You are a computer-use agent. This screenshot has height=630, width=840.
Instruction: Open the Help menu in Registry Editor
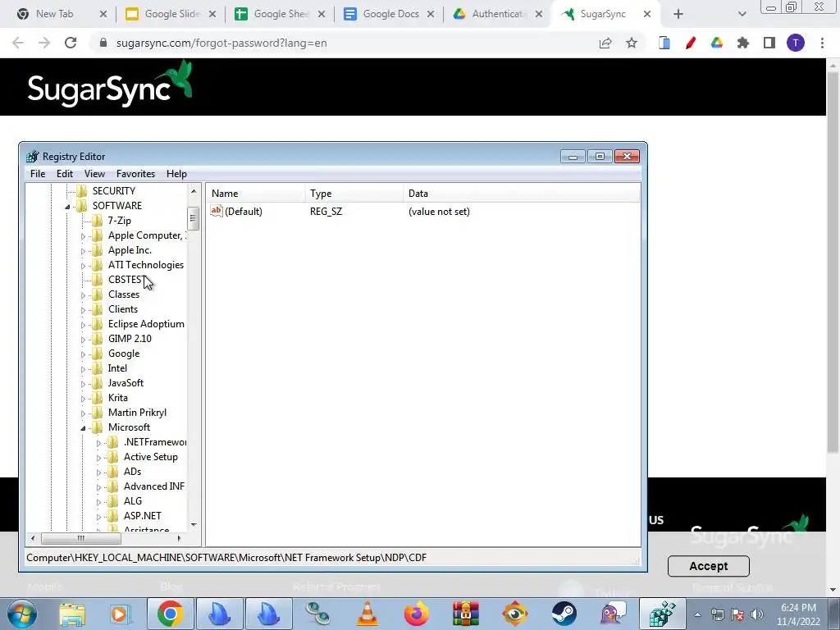pos(176,174)
